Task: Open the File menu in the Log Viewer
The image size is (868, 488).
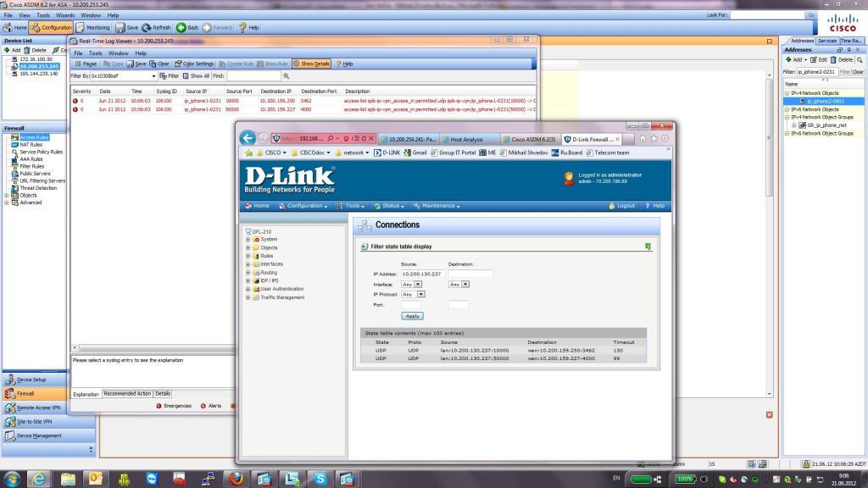Action: [78, 53]
